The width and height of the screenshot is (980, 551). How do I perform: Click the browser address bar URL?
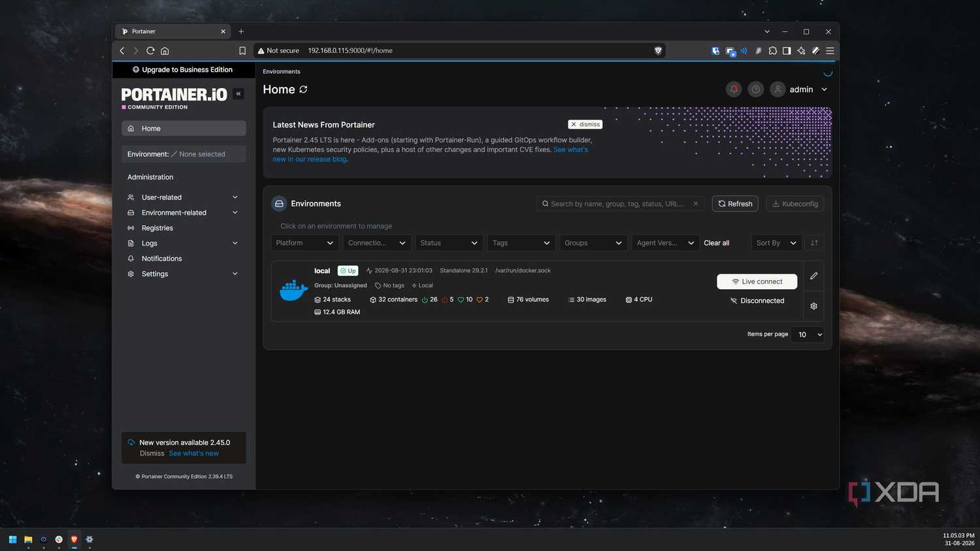[350, 50]
